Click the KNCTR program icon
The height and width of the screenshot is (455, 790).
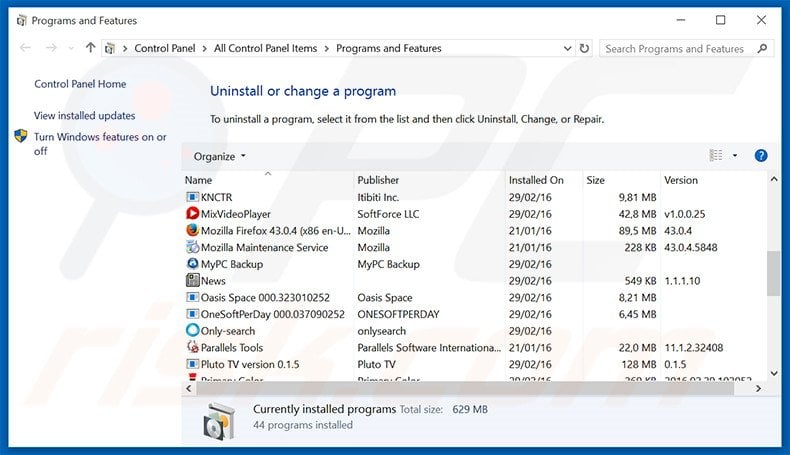192,197
